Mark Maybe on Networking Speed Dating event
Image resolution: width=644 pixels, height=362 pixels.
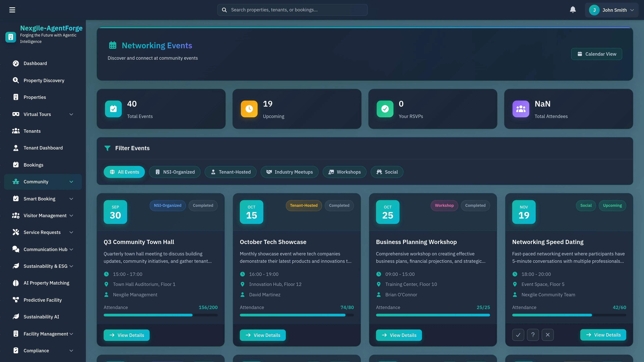coord(533,335)
